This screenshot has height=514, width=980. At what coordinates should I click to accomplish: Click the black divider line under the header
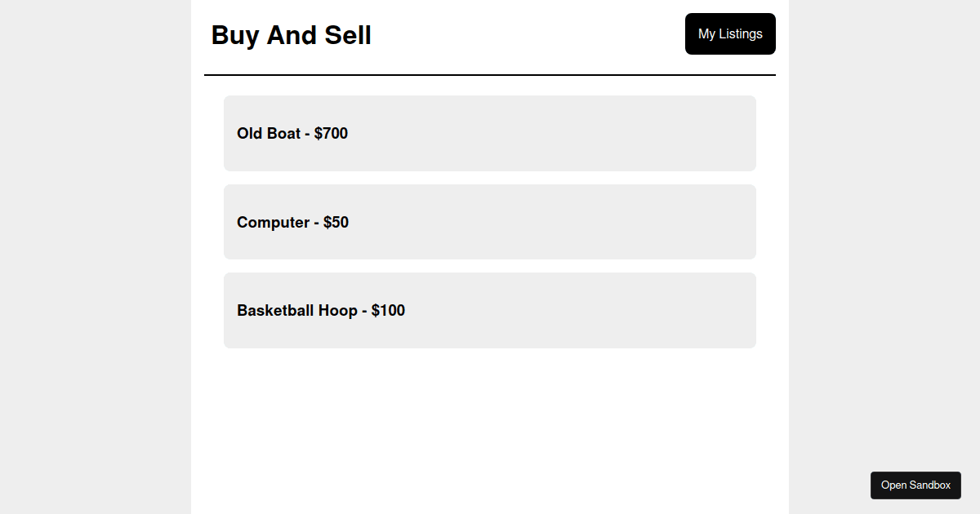pos(490,75)
